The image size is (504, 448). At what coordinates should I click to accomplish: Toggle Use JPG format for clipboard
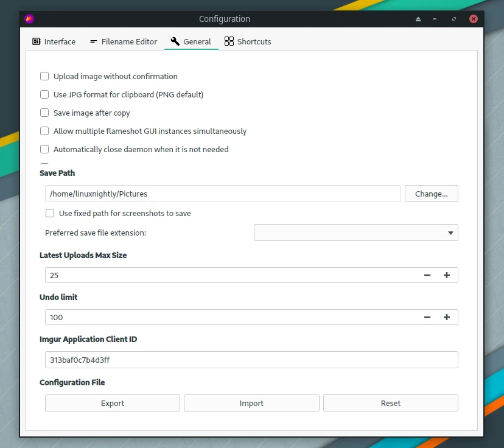click(44, 94)
